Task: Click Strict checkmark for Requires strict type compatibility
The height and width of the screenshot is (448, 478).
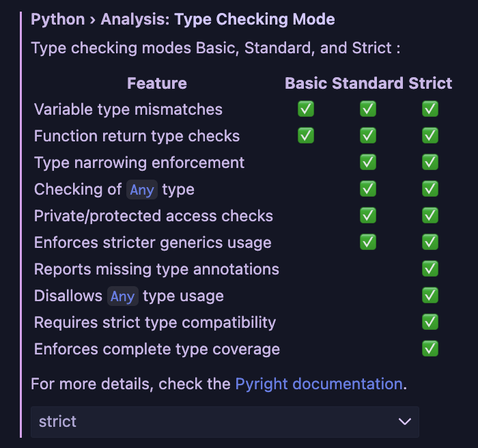Action: click(x=430, y=322)
